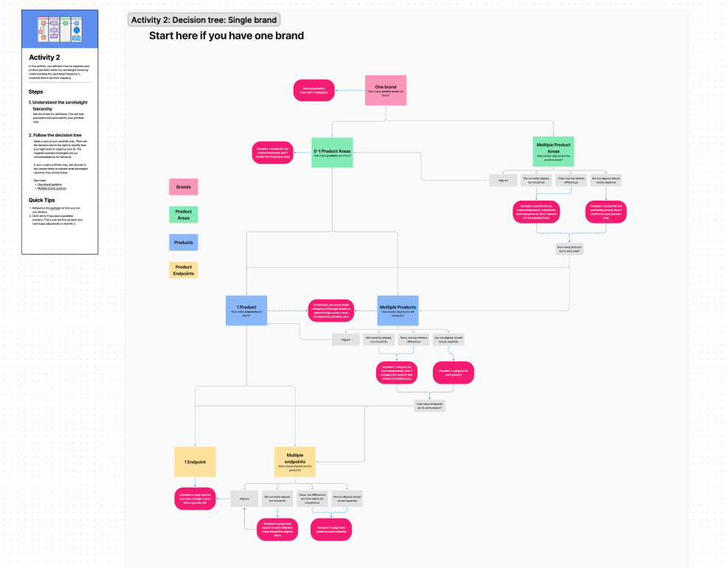Open the Multiple-brand systems link
This screenshot has height=568, width=728.
tap(52, 189)
